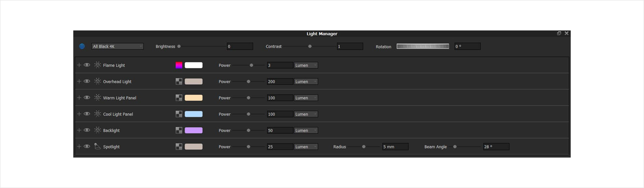Click the checker texture icon for Cool Light Panel
Viewport: 644px width, 188px height.
[179, 114]
